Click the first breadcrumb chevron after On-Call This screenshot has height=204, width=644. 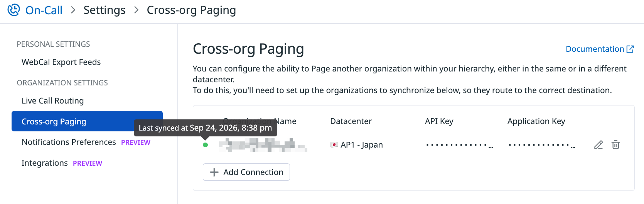[x=73, y=10]
